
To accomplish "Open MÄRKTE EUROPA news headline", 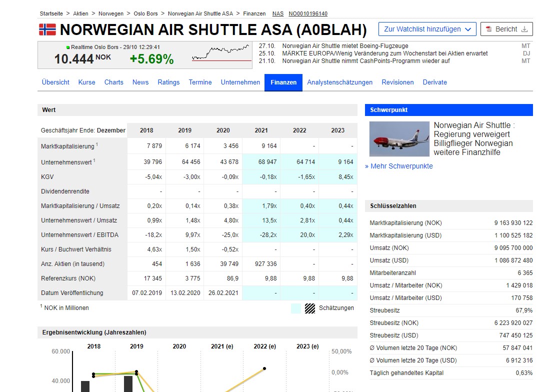I will tap(385, 53).
